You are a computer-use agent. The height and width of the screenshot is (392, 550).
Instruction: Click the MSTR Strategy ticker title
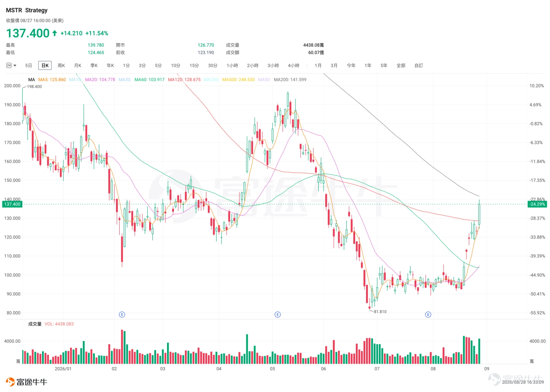coord(27,10)
